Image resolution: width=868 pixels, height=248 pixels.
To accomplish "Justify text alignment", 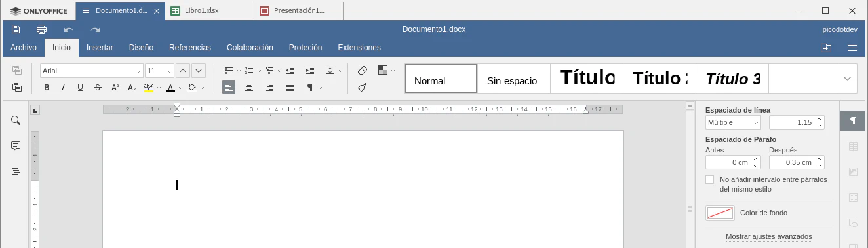I will pyautogui.click(x=290, y=87).
